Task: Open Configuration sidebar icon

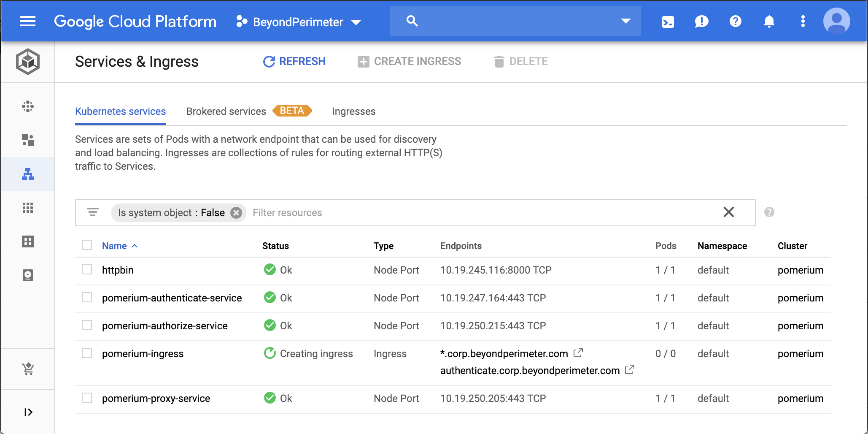Action: click(28, 241)
